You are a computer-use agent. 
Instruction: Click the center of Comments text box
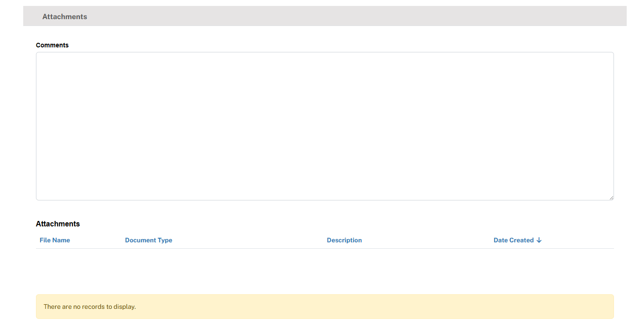coord(325,126)
